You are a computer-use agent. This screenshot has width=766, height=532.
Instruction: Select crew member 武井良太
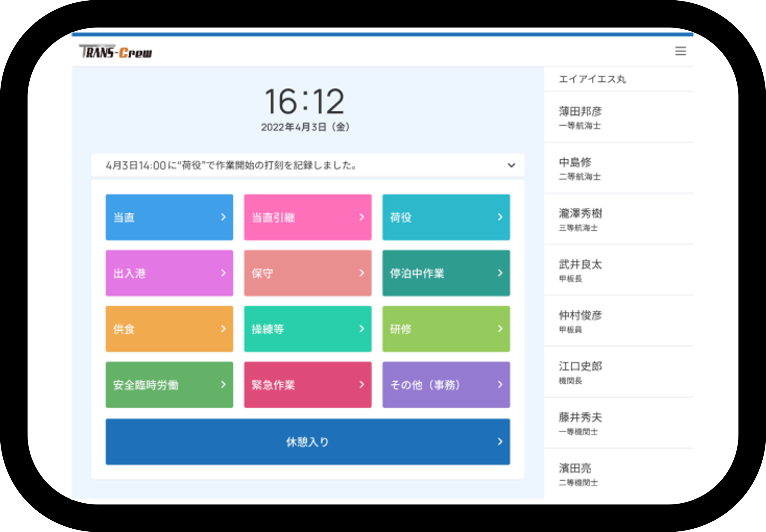619,270
